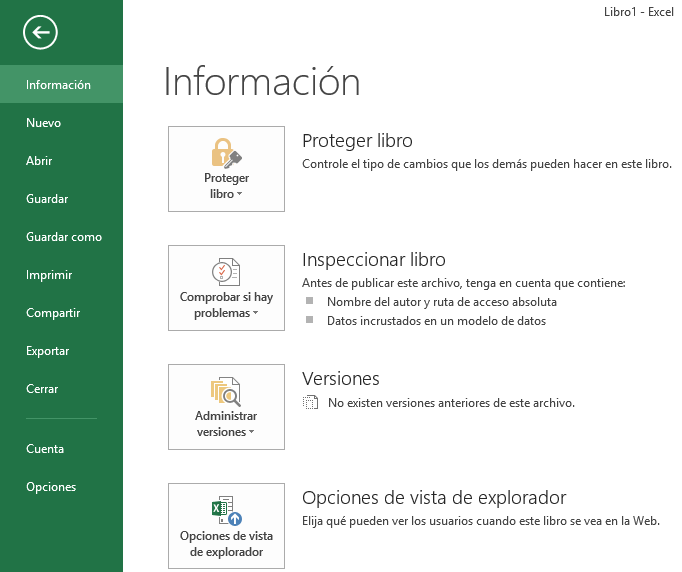This screenshot has height=572, width=682.
Task: Click the document icon beside No existen versiones
Action: click(x=310, y=403)
